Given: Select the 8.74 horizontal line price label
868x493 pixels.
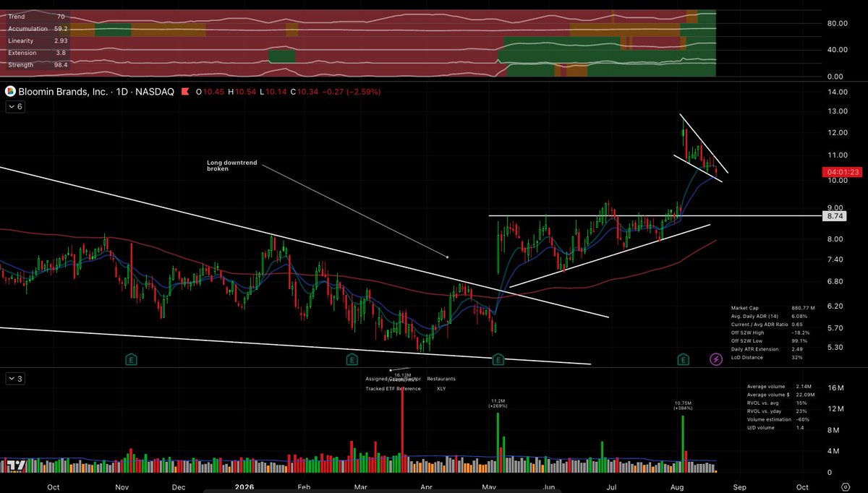Looking at the screenshot, I should pyautogui.click(x=834, y=216).
